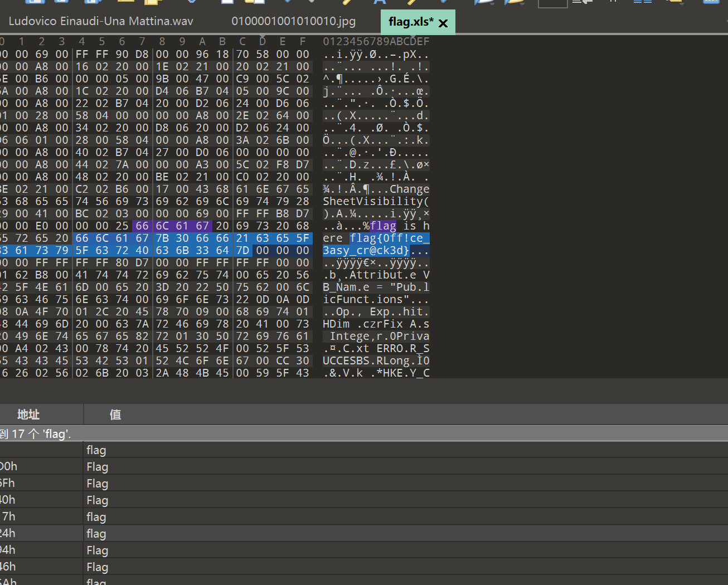Click hex byte 7B in the selected flag row
This screenshot has height=585, width=728.
click(162, 238)
